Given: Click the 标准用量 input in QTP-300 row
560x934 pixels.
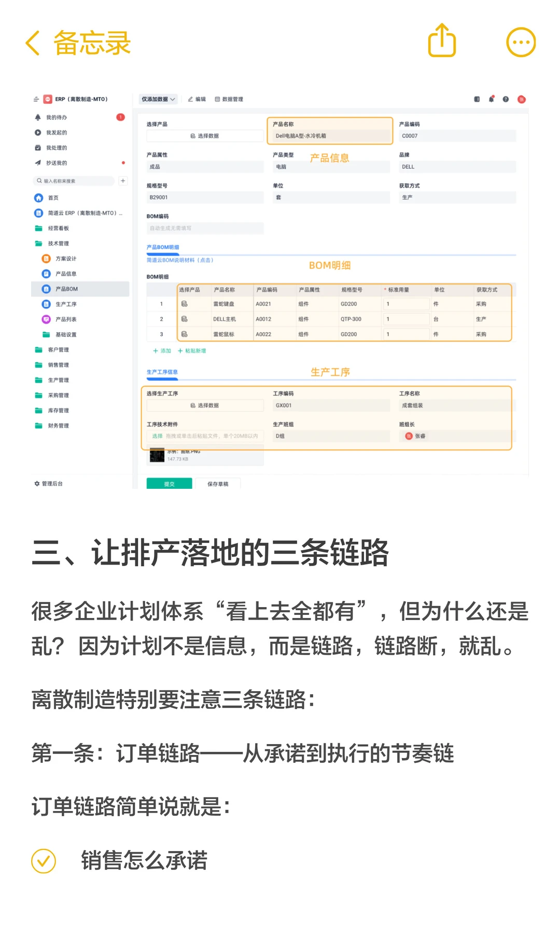Looking at the screenshot, I should point(407,319).
